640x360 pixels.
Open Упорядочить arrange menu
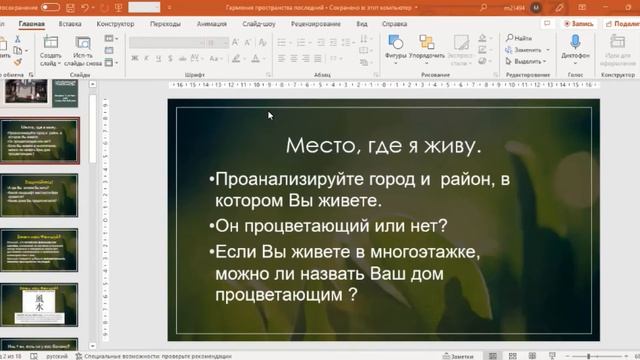coord(427,49)
